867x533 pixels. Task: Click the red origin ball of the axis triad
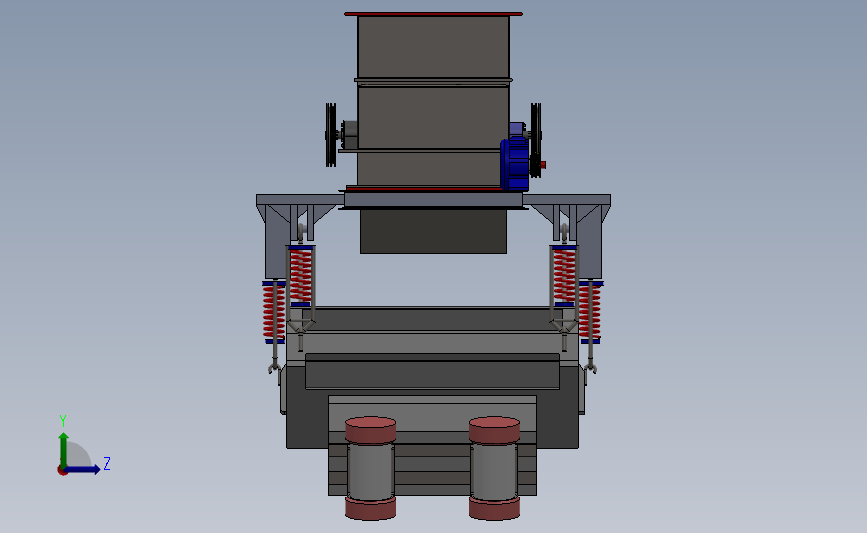[62, 471]
